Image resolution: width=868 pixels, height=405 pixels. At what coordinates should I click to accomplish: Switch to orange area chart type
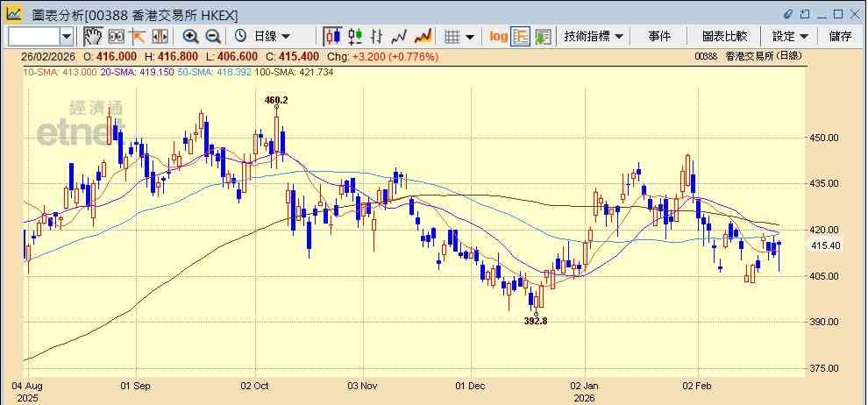pyautogui.click(x=423, y=37)
